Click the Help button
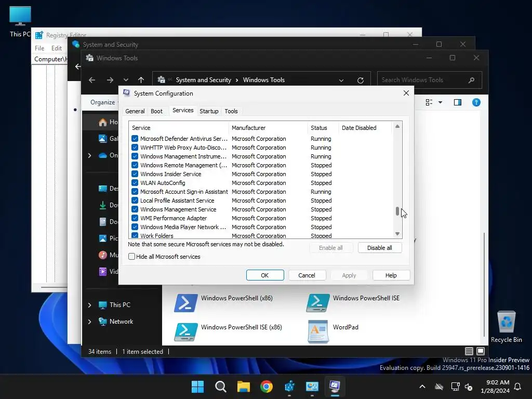This screenshot has height=399, width=532. tap(391, 275)
